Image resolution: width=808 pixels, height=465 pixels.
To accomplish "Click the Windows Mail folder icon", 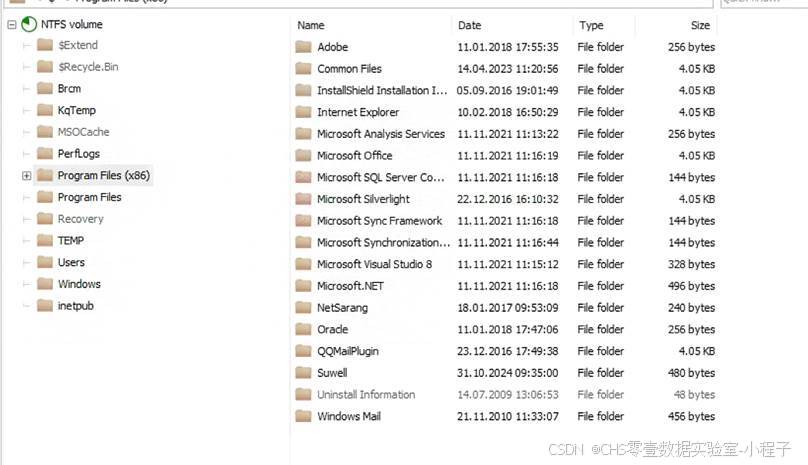I will pyautogui.click(x=304, y=416).
